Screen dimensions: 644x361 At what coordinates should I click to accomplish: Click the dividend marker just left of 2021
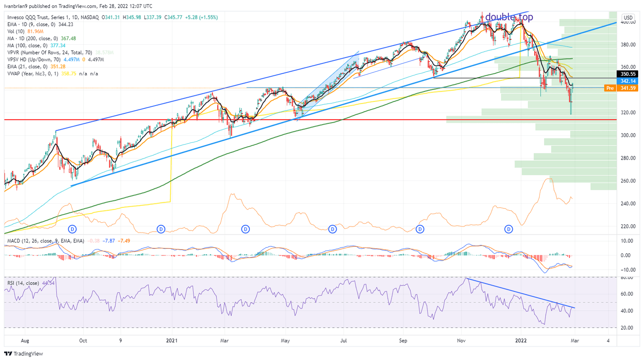[x=161, y=229]
